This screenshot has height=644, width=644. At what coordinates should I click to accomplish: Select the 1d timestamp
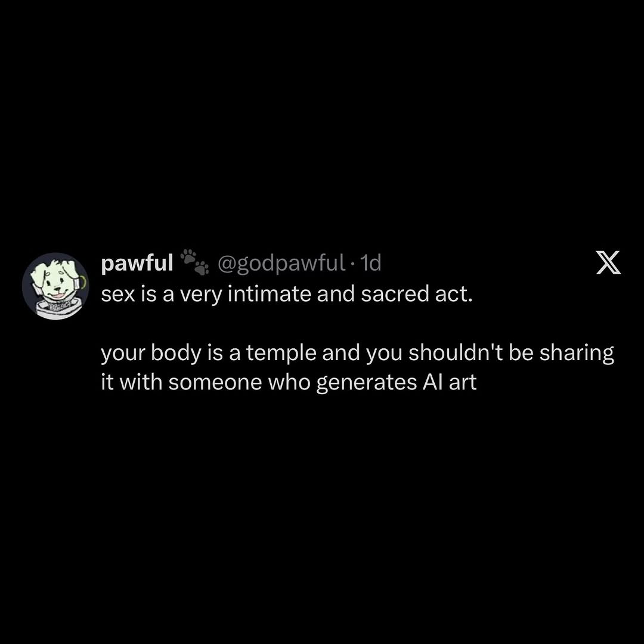pos(370,264)
